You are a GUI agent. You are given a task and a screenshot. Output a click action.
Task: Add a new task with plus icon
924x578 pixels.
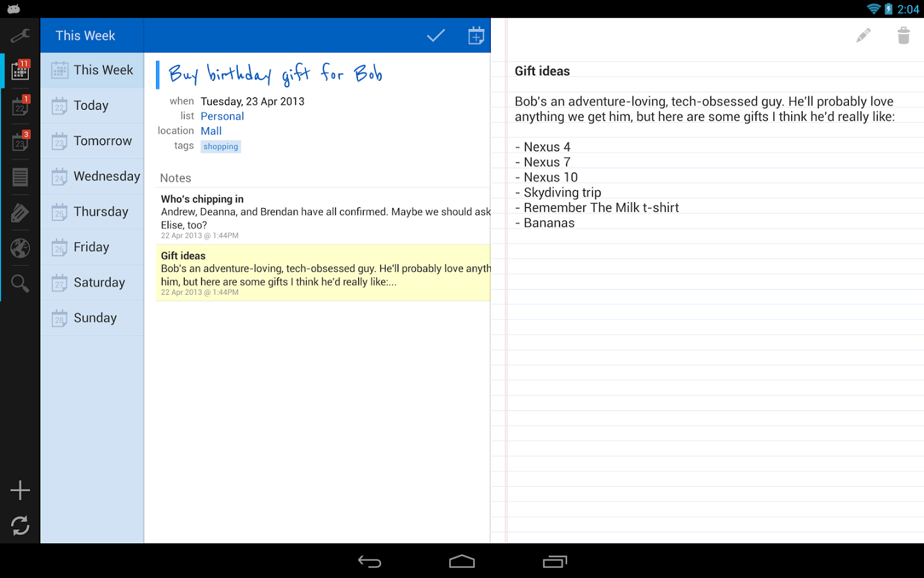tap(20, 490)
